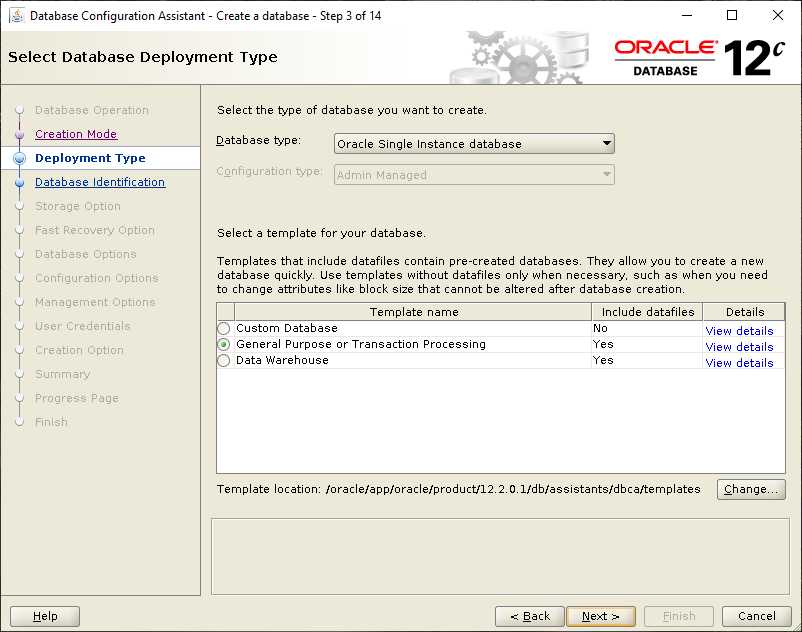Viewport: 802px width, 632px height.
Task: Click the Next button
Action: (600, 616)
